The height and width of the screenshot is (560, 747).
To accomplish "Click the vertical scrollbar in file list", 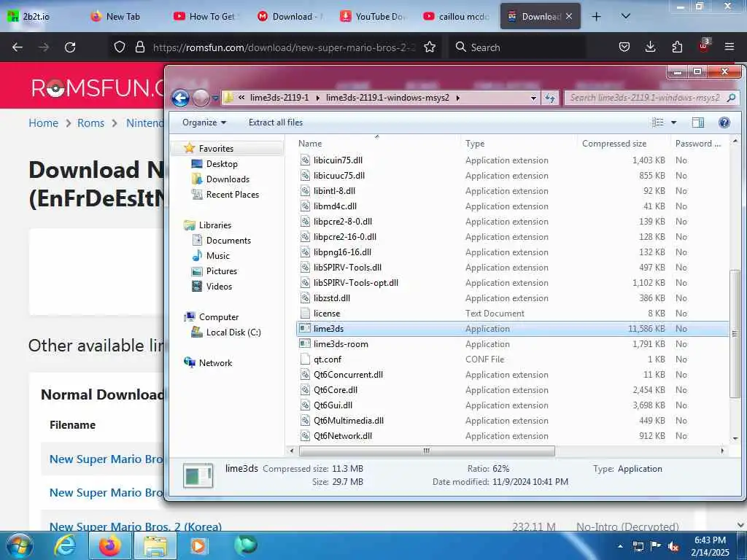I will [x=735, y=333].
